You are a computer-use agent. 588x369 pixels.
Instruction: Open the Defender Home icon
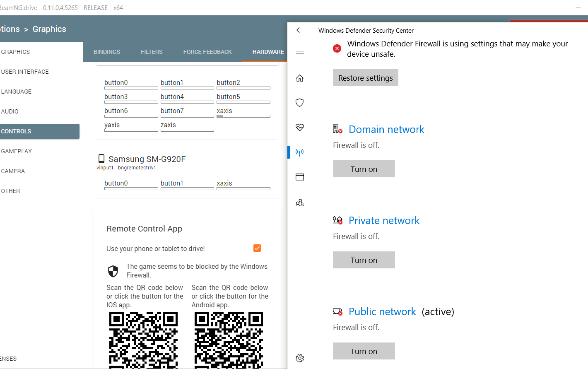tap(300, 78)
